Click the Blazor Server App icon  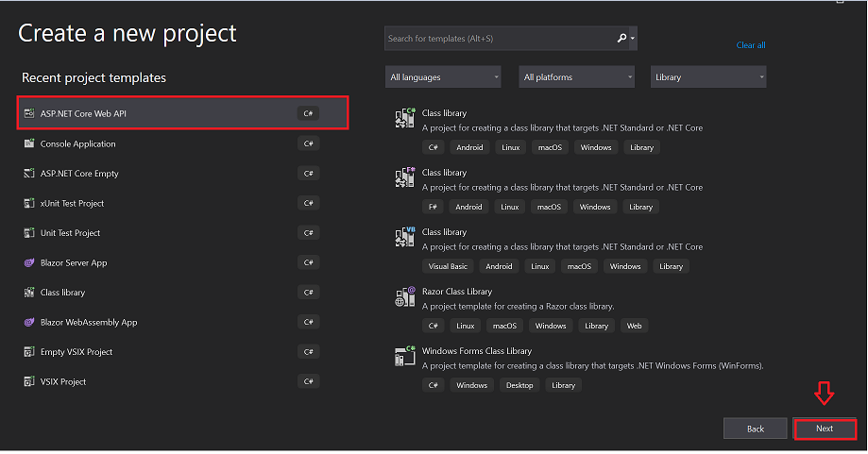coord(29,262)
